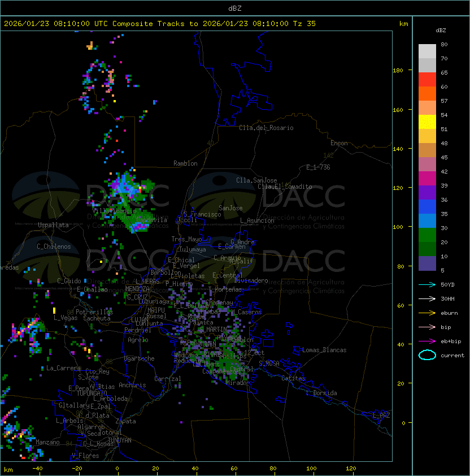
Task: Pick the green swatch between 30 and 20 dBZ
Action: pos(427,235)
